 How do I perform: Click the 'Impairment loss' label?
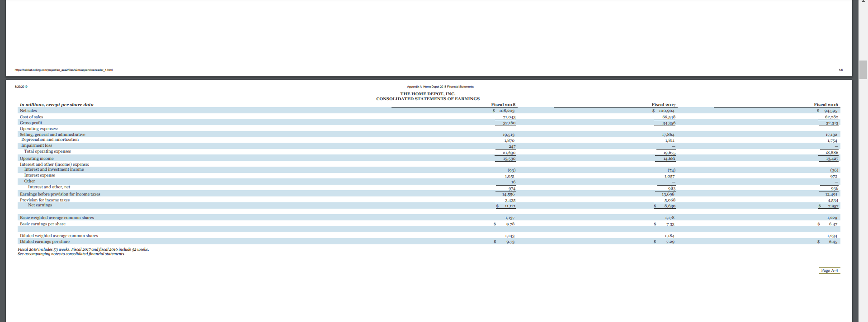click(x=37, y=145)
